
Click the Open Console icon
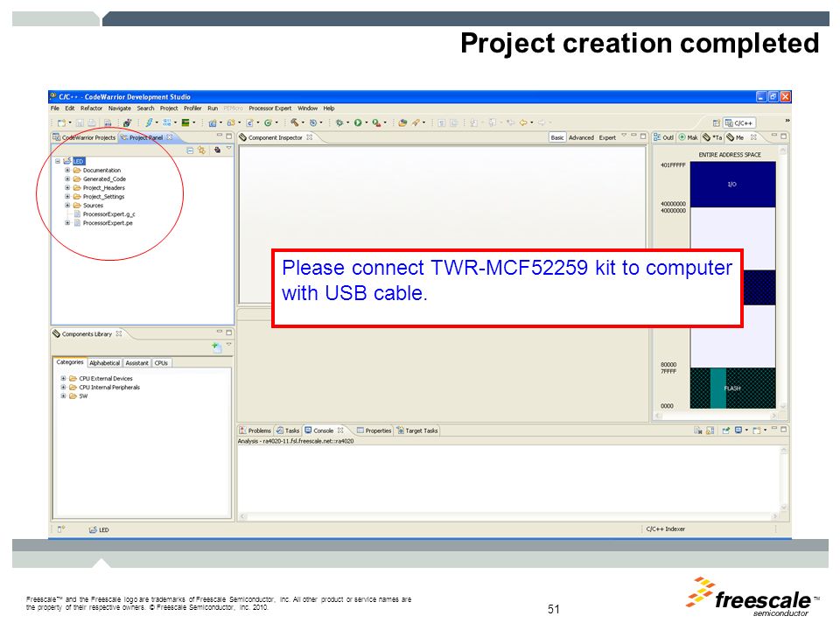click(x=756, y=430)
